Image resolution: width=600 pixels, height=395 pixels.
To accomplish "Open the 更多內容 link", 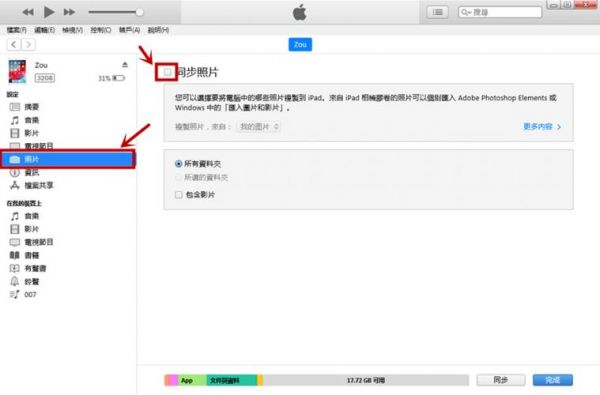I will 542,127.
